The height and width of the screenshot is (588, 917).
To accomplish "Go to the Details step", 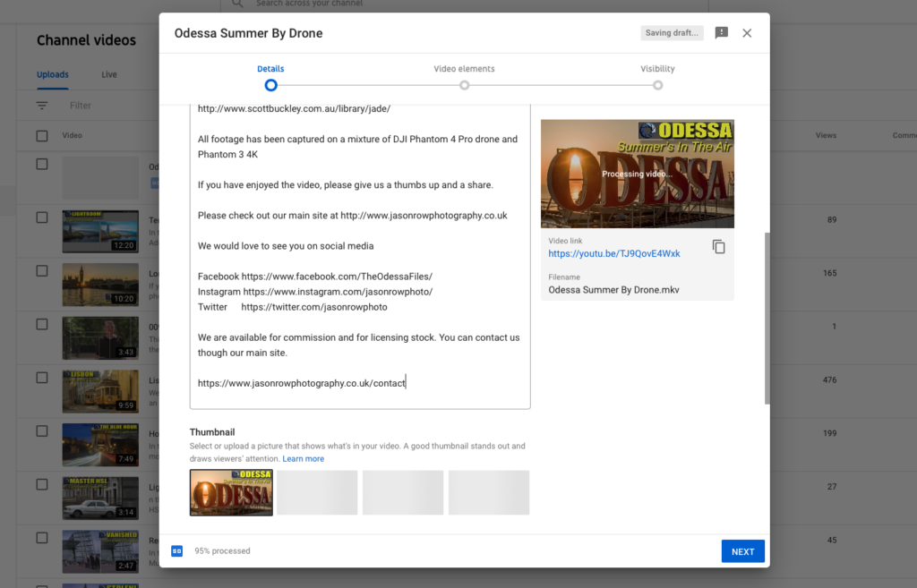I will [270, 77].
